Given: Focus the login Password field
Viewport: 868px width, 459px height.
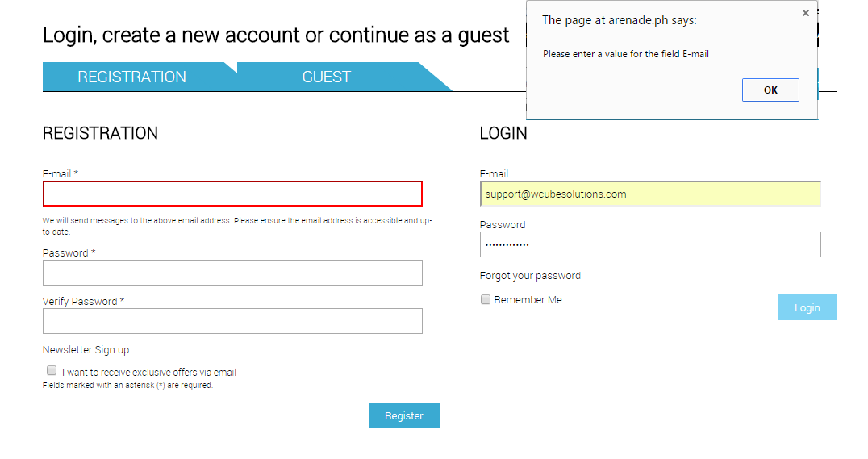Looking at the screenshot, I should (649, 244).
